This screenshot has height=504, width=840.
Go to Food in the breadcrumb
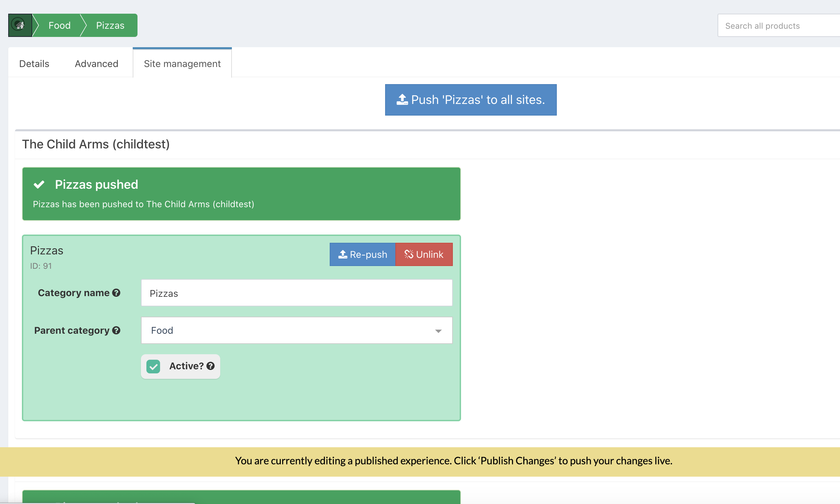coord(60,25)
